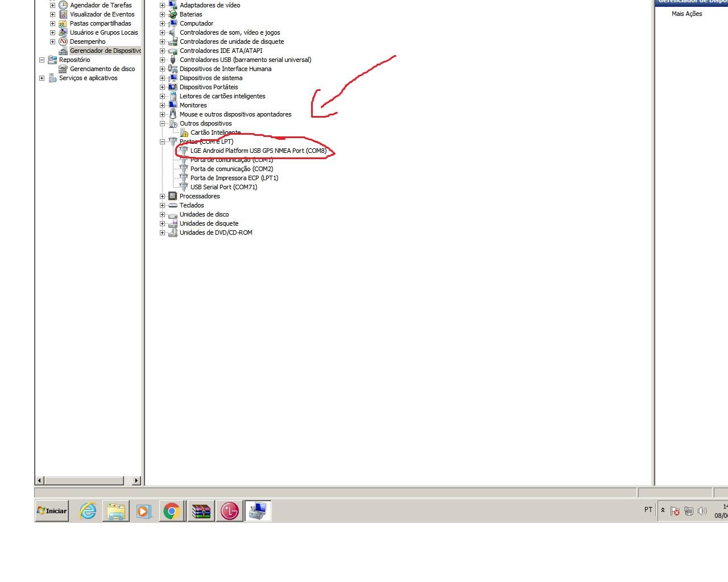Select LGE Android Platform USB GPS NMEA Port

pos(258,151)
